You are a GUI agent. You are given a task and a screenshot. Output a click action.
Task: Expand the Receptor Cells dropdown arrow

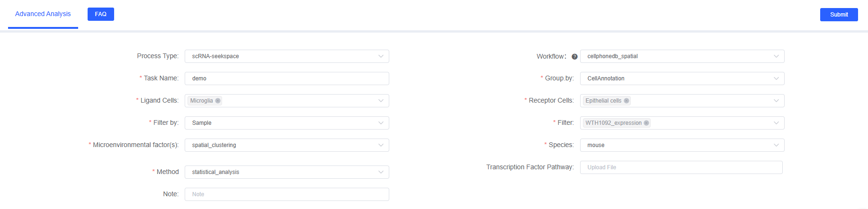click(776, 101)
